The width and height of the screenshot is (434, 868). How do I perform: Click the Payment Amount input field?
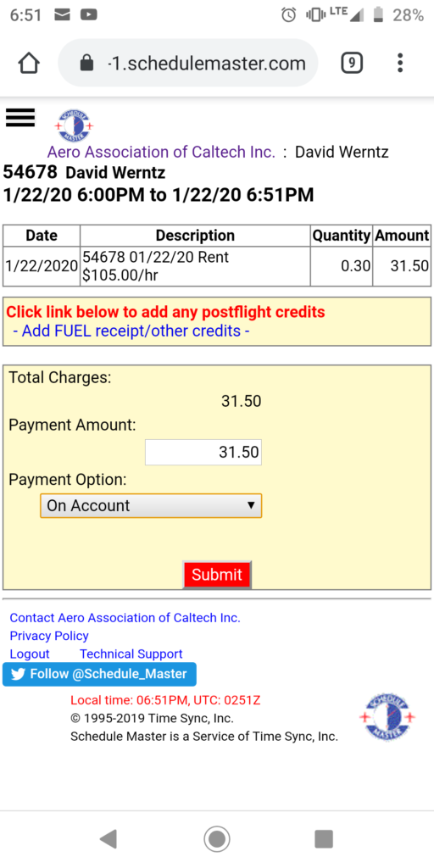(203, 453)
